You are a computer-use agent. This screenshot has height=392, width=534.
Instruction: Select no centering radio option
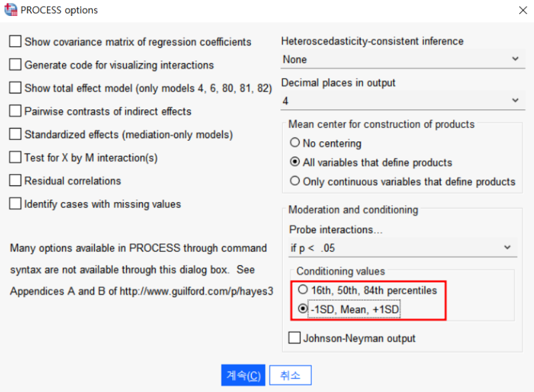pos(295,143)
